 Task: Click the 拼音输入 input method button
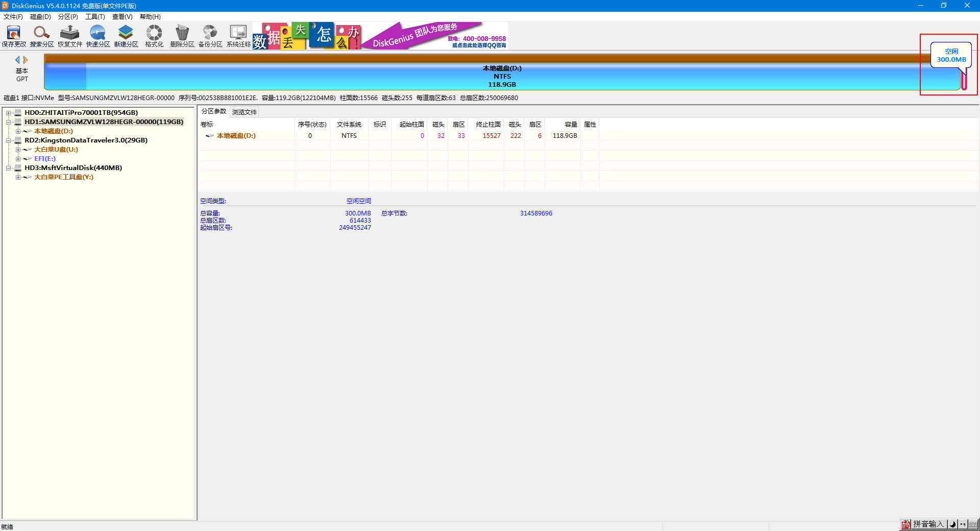pyautogui.click(x=928, y=524)
